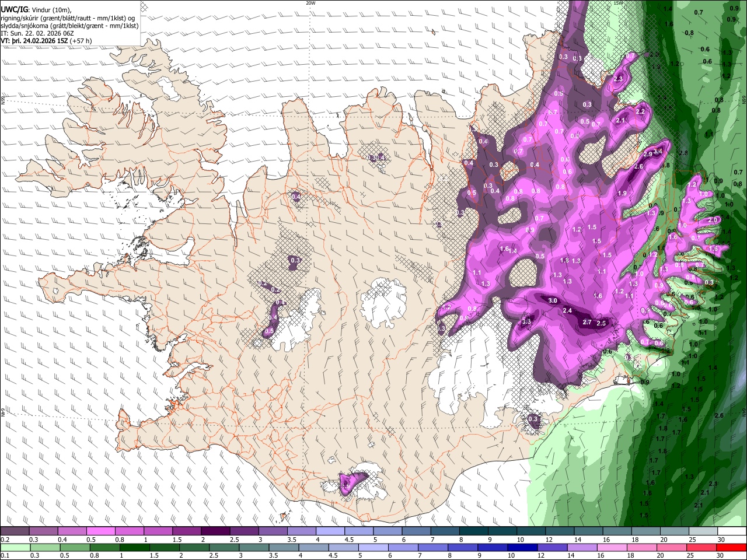Select the pink swatch above bottom-row 16
This screenshot has height=560, width=747.
click(x=612, y=548)
